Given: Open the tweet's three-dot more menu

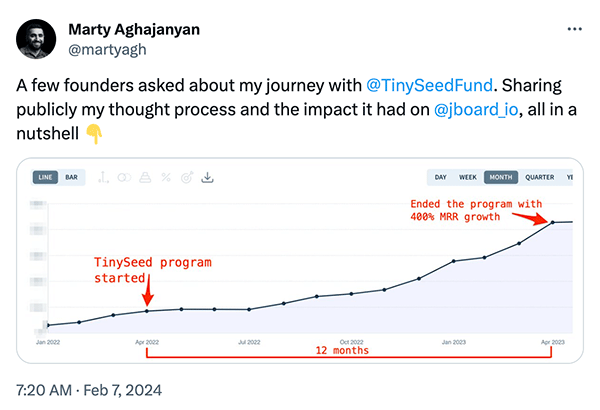Looking at the screenshot, I should click(574, 29).
